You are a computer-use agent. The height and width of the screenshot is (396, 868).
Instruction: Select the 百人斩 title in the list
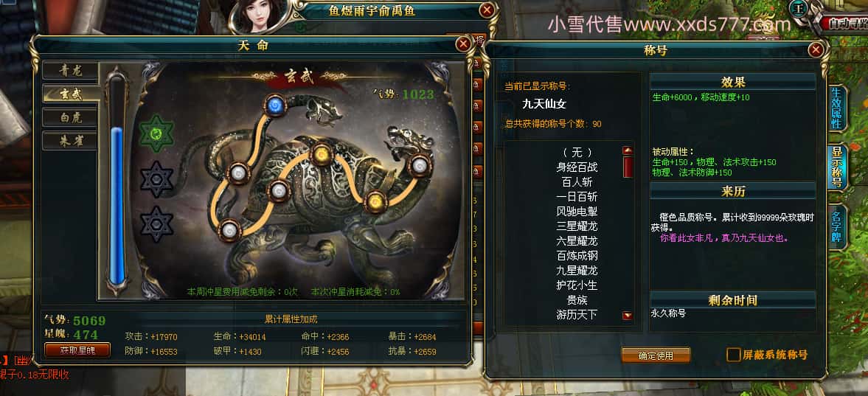coord(577,181)
